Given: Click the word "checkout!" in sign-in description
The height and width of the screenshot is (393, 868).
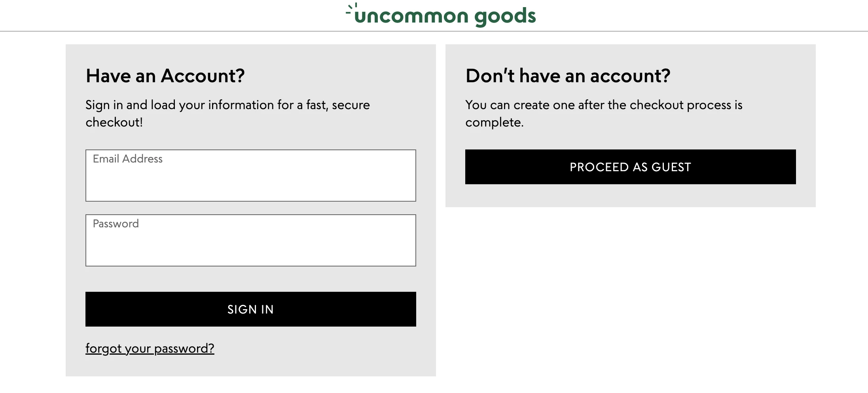Looking at the screenshot, I should tap(114, 122).
